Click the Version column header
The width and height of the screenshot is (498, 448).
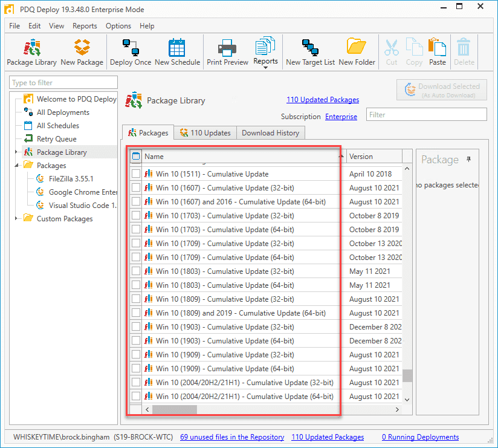click(374, 157)
